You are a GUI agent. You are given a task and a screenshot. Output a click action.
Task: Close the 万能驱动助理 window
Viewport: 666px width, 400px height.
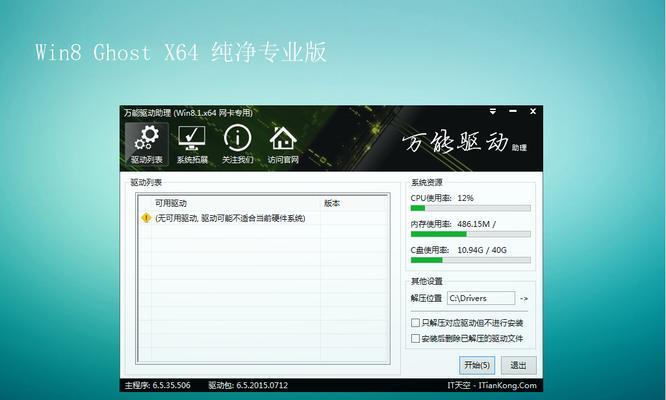533,111
